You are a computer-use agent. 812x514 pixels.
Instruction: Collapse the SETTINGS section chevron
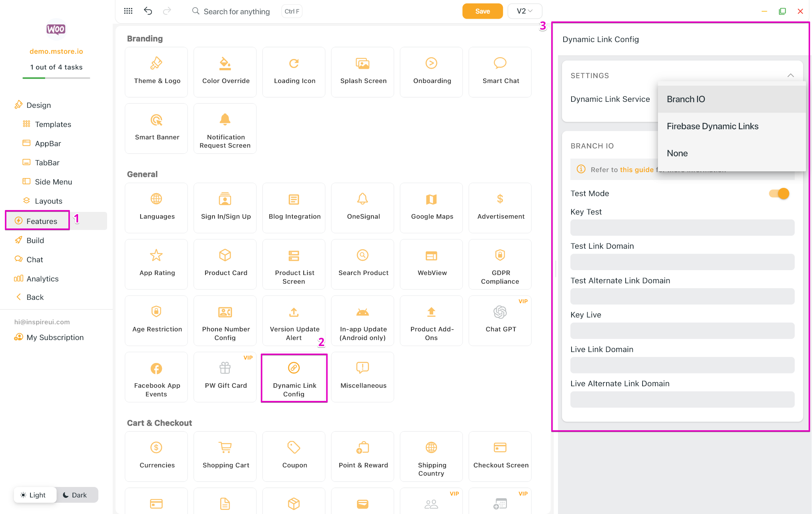coord(791,76)
